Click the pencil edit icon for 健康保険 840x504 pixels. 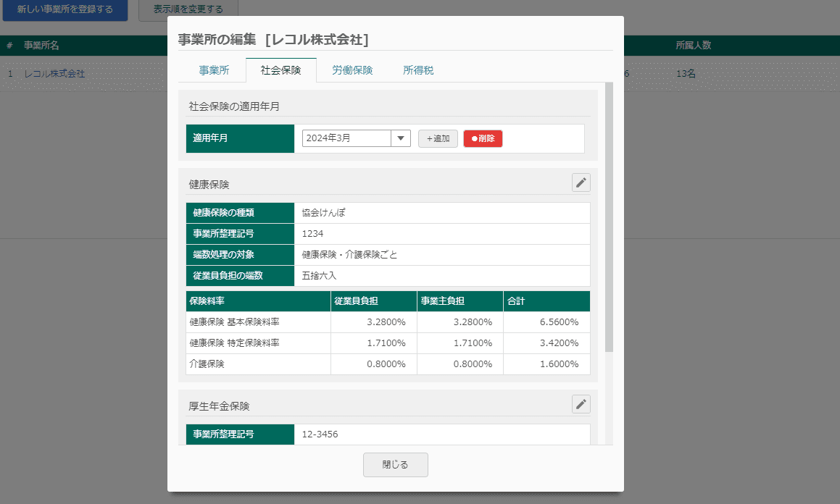pos(581,183)
